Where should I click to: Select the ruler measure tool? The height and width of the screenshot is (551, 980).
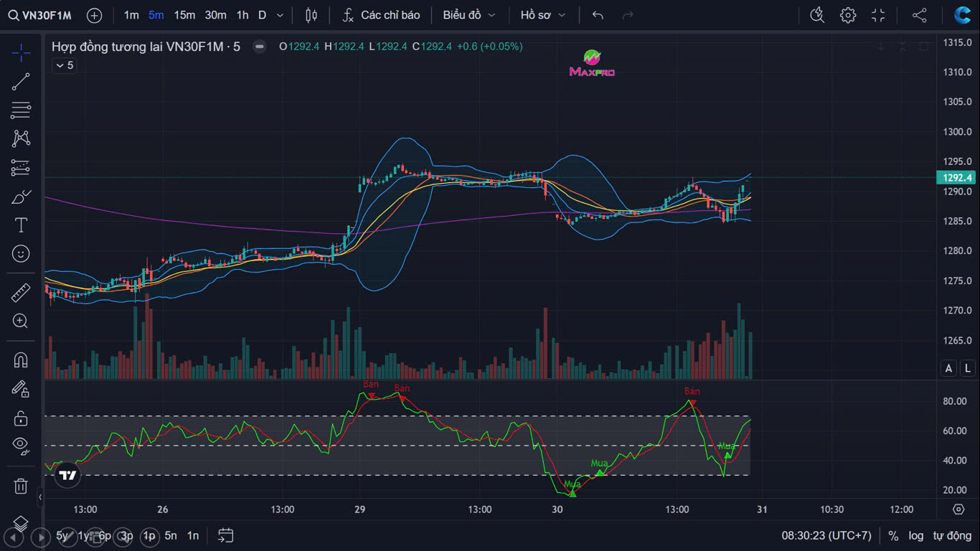21,293
